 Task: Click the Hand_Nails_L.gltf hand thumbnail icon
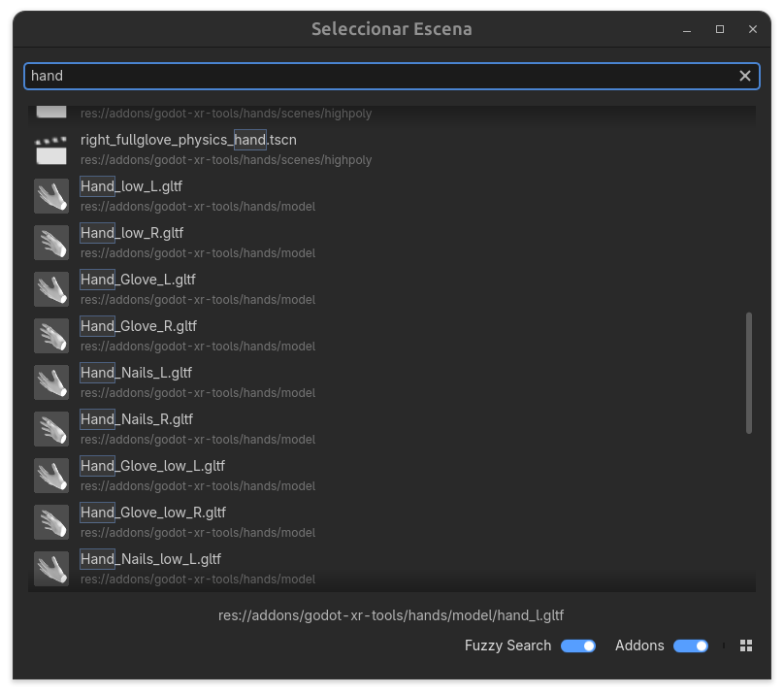click(51, 382)
